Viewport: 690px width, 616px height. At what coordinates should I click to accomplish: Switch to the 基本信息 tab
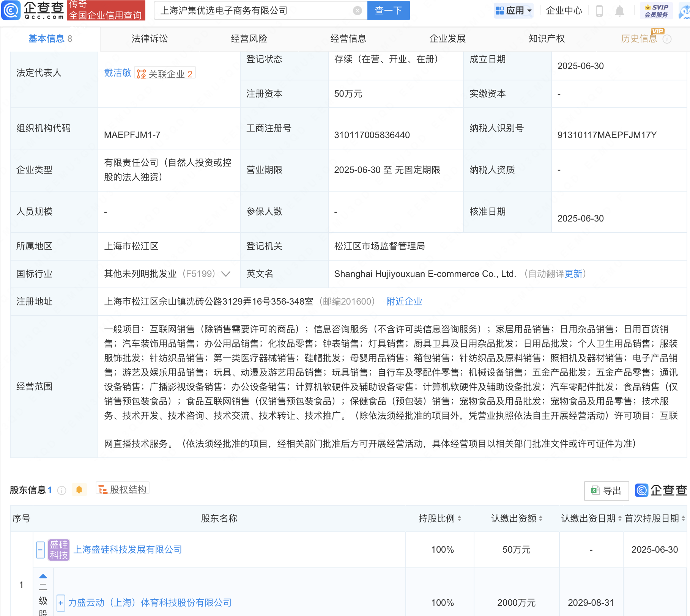coord(50,39)
